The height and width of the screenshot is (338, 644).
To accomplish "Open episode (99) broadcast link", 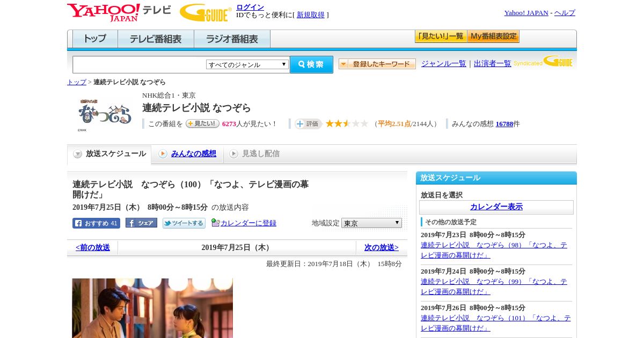I will click(x=494, y=286).
